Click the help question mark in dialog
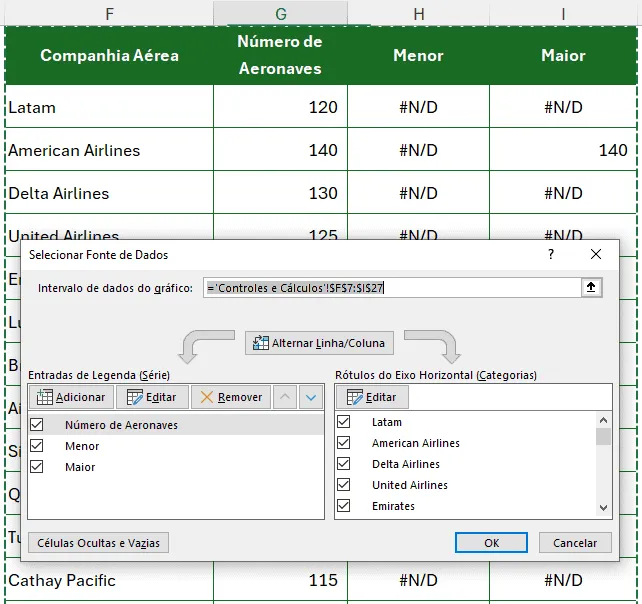The image size is (642, 604). 551,254
